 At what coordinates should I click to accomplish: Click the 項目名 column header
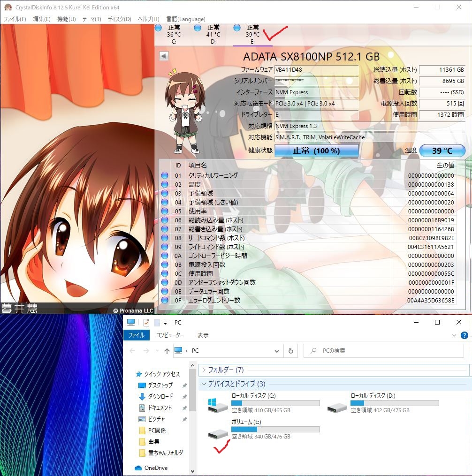(198, 166)
